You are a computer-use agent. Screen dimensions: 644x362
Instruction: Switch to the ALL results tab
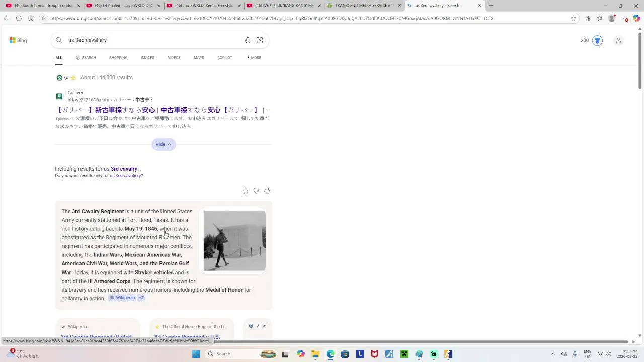[x=59, y=58]
